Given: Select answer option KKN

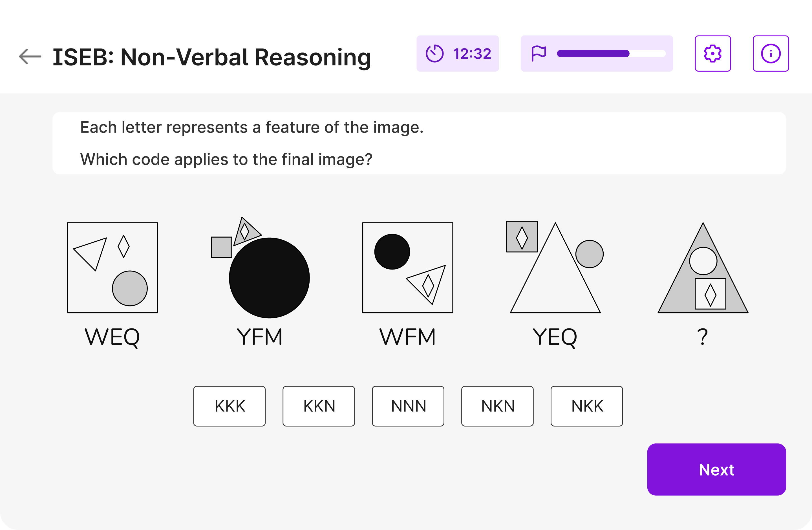Looking at the screenshot, I should point(319,406).
